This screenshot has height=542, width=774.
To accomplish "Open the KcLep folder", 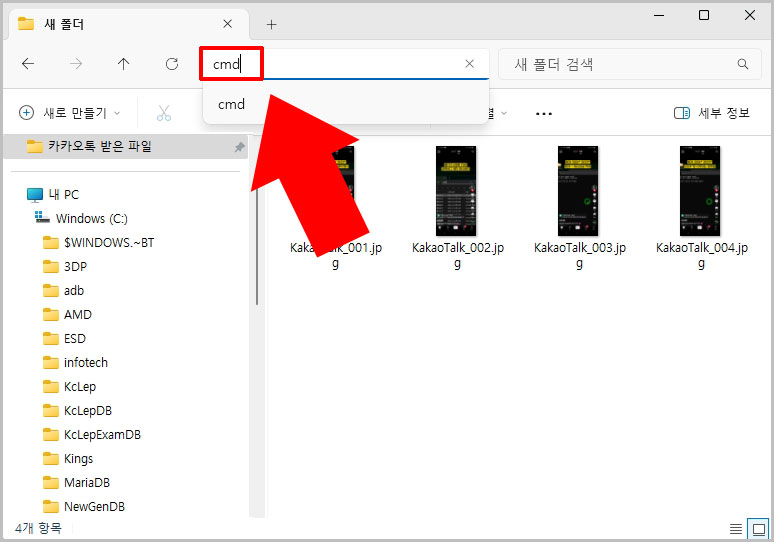I will 69,387.
